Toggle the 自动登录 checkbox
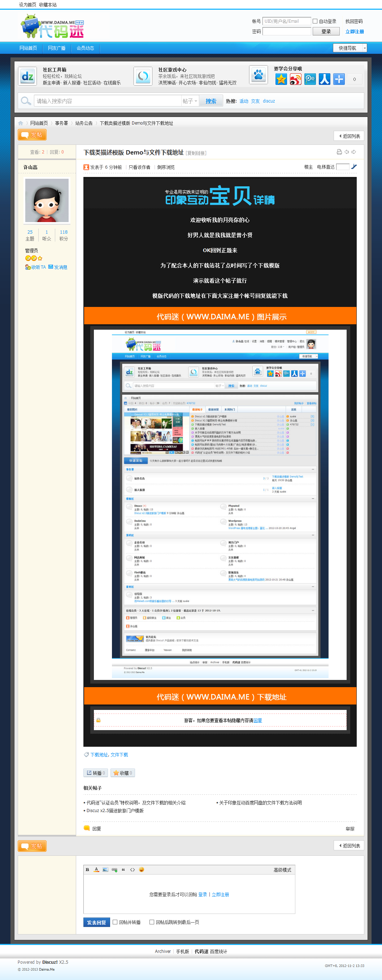The height and width of the screenshot is (980, 382). click(315, 21)
